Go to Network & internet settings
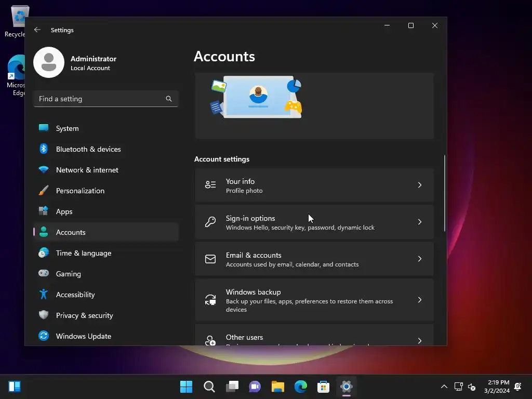The height and width of the screenshot is (399, 532). coord(106,170)
